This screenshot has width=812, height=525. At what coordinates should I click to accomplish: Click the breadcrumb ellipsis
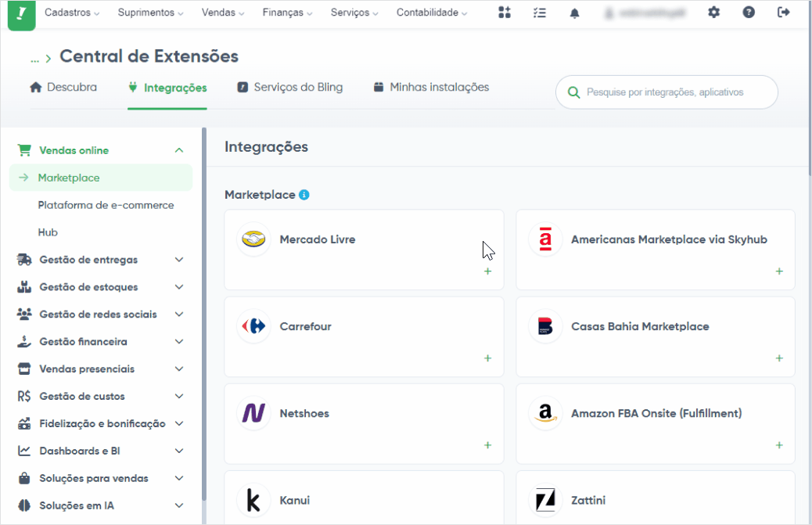click(x=34, y=59)
